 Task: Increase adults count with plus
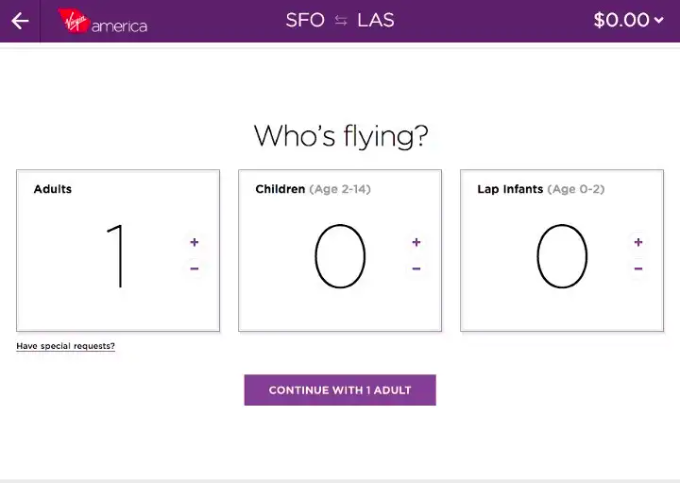(x=194, y=242)
